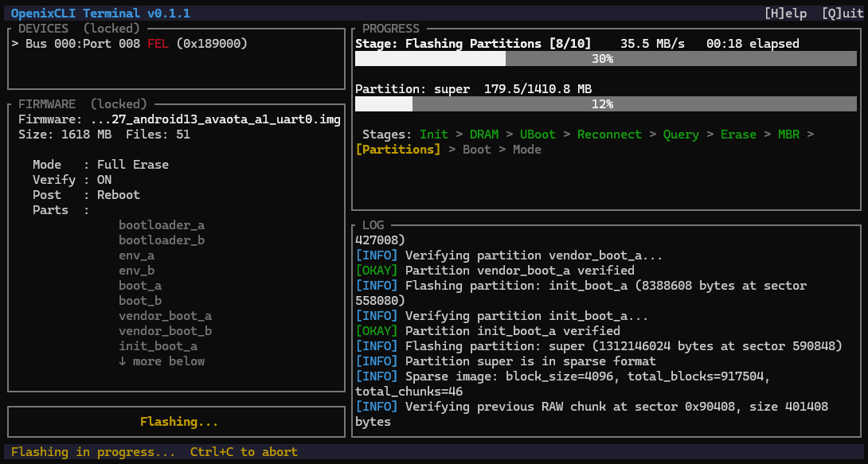
Task: Select init_boot_a in the parts list
Action: pyautogui.click(x=158, y=346)
